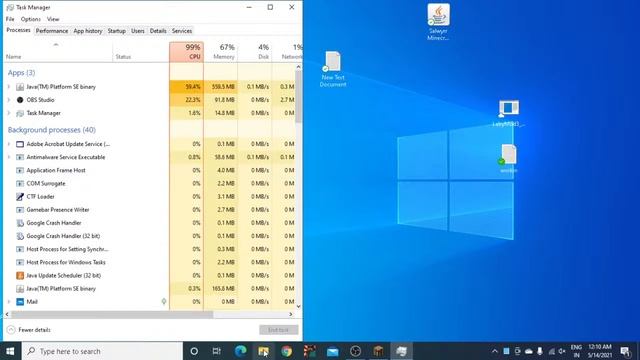Image resolution: width=640 pixels, height=360 pixels.
Task: Click the Java(TM) Platform SE binary app icon
Action: [20, 87]
